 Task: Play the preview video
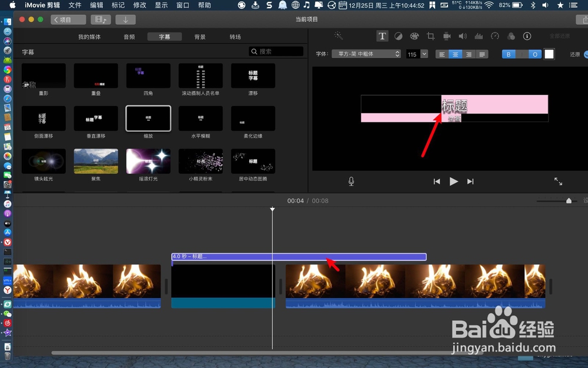453,181
